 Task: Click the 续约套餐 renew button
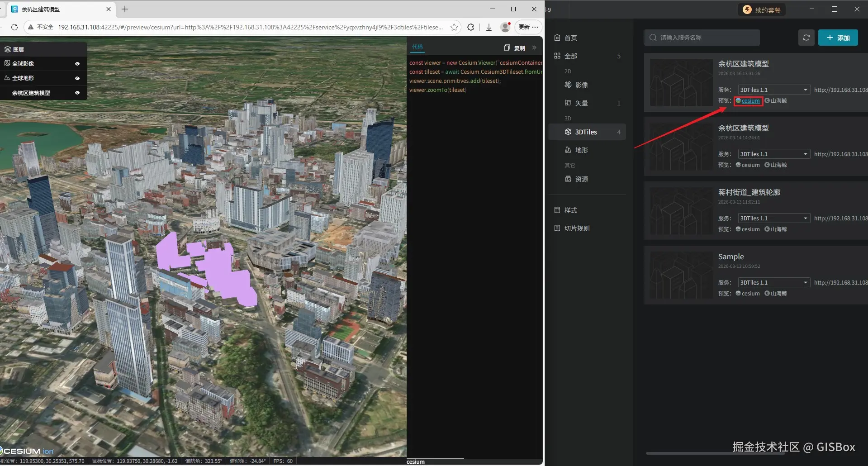click(762, 10)
